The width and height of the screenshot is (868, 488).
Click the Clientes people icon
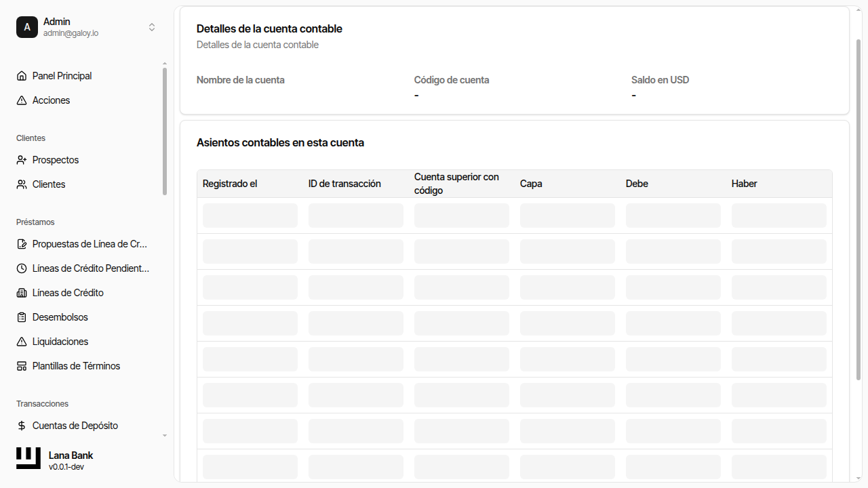point(22,184)
